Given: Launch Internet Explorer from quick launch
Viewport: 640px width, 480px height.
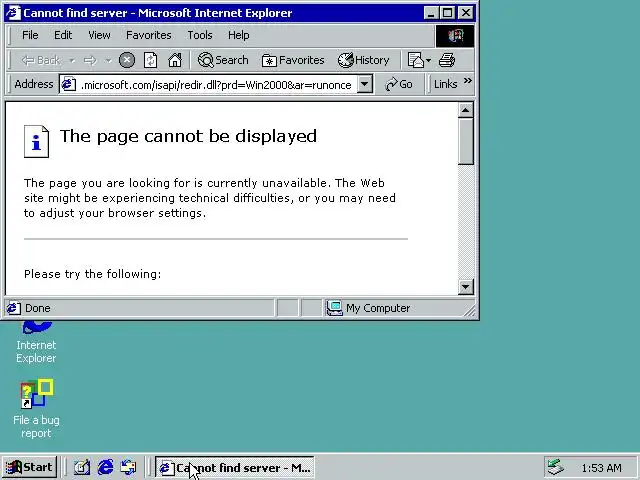Looking at the screenshot, I should pyautogui.click(x=105, y=467).
